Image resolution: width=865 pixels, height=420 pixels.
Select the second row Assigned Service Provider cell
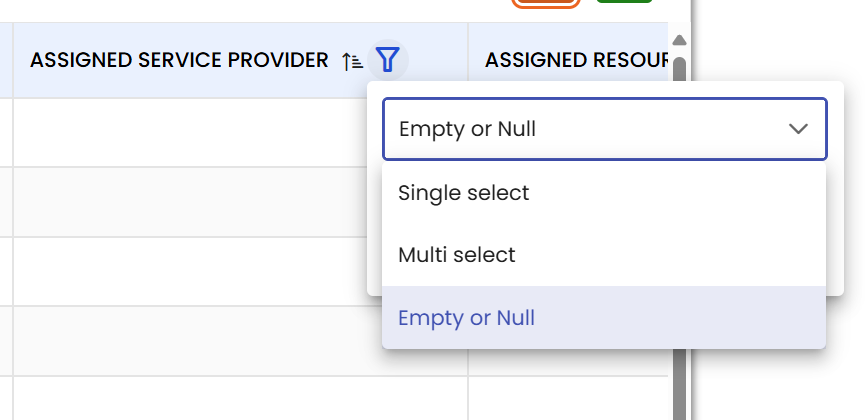(x=240, y=202)
